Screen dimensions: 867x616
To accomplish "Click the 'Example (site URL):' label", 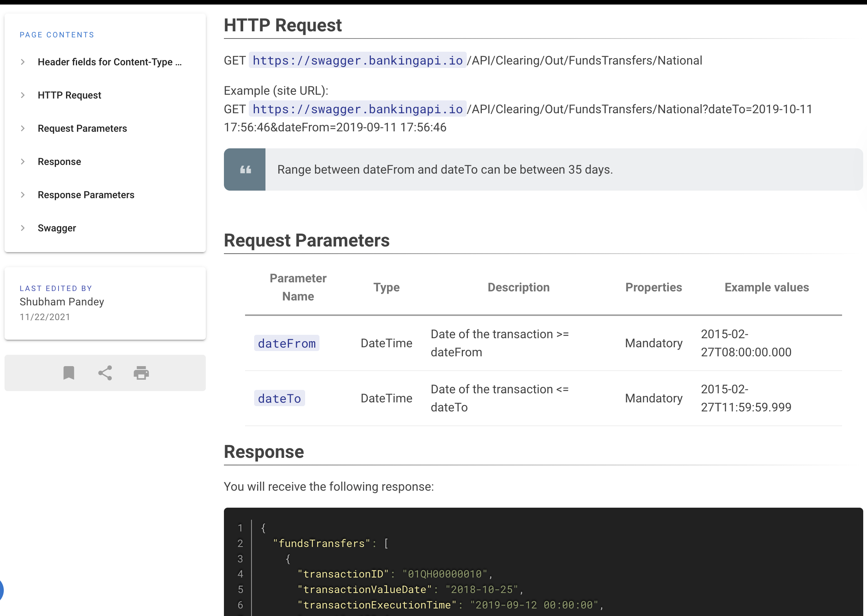I will click(x=276, y=91).
